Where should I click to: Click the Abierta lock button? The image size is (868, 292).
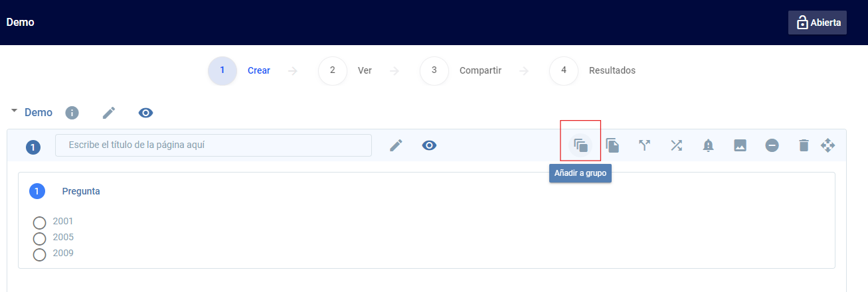[817, 23]
